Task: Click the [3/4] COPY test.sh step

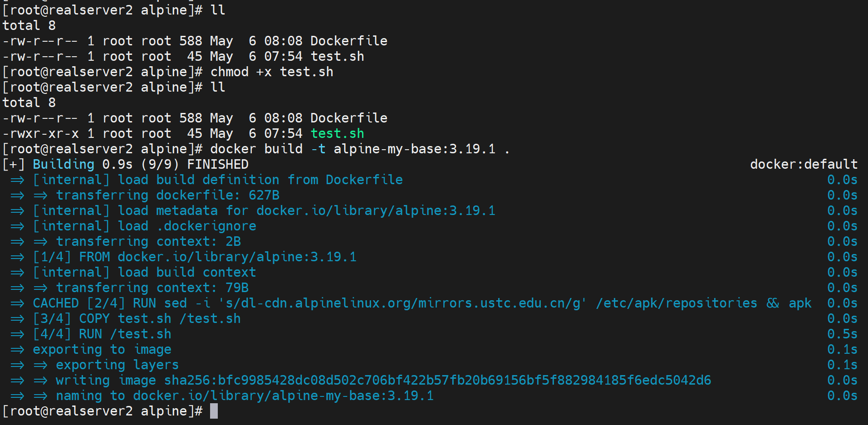Action: [137, 319]
